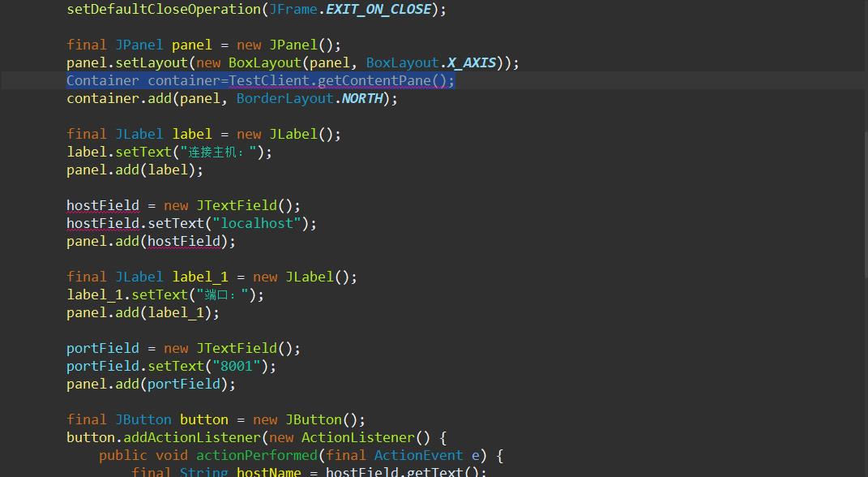
Task: Click the panel.setLayout call
Action: tap(126, 62)
